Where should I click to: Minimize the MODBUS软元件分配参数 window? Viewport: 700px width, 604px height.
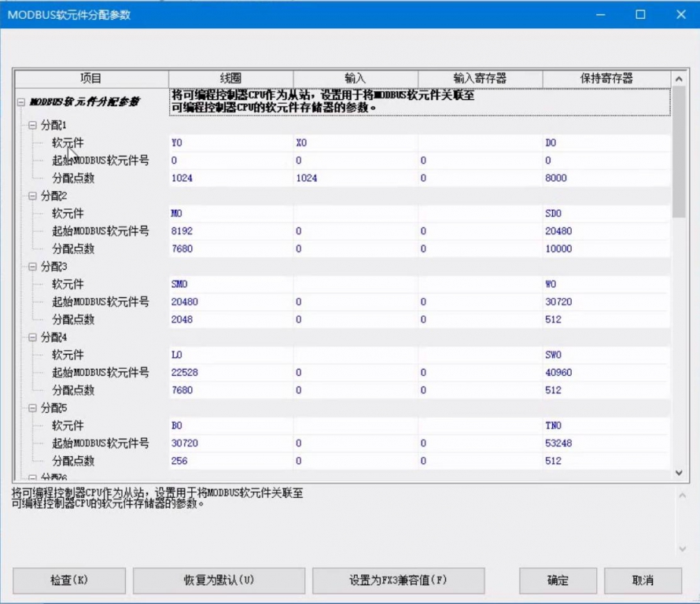click(601, 14)
